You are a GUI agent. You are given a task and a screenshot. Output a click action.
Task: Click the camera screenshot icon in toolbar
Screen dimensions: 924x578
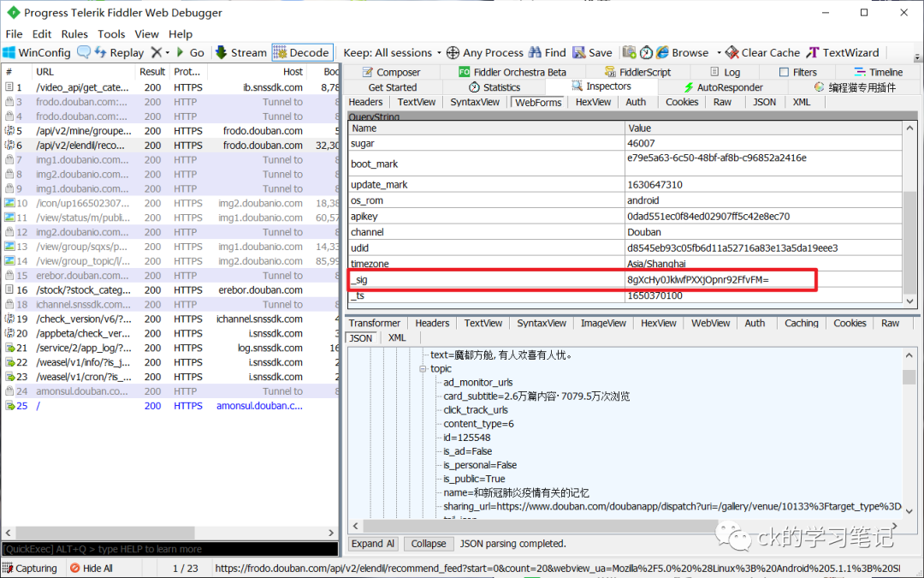click(x=630, y=52)
